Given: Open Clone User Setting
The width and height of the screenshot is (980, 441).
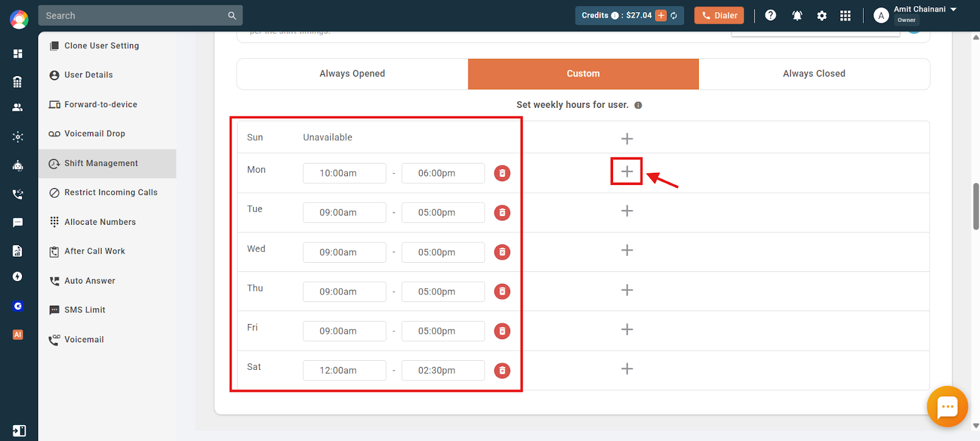Looking at the screenshot, I should (x=107, y=45).
